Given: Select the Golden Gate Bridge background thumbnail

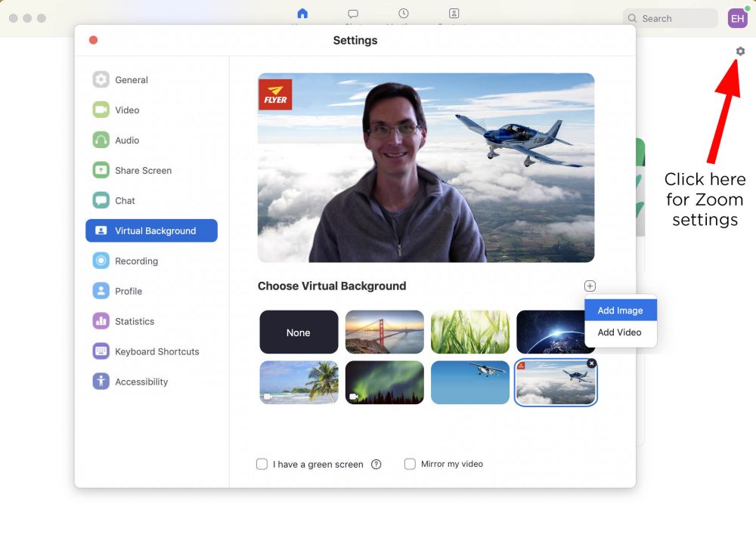Looking at the screenshot, I should (x=384, y=332).
